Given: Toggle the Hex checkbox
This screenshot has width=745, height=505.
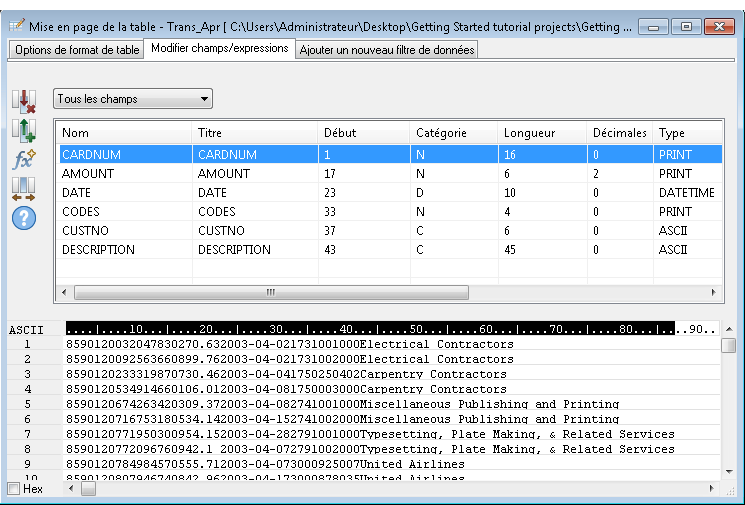Looking at the screenshot, I should click(x=13, y=489).
